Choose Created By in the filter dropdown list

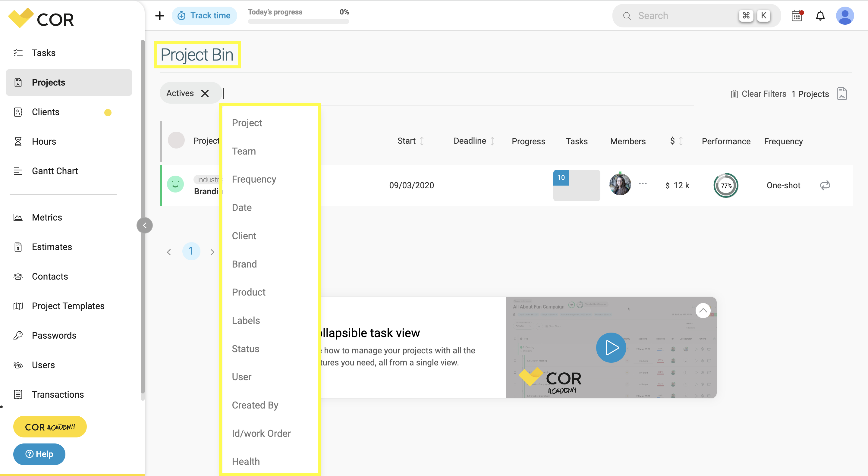[x=255, y=405]
